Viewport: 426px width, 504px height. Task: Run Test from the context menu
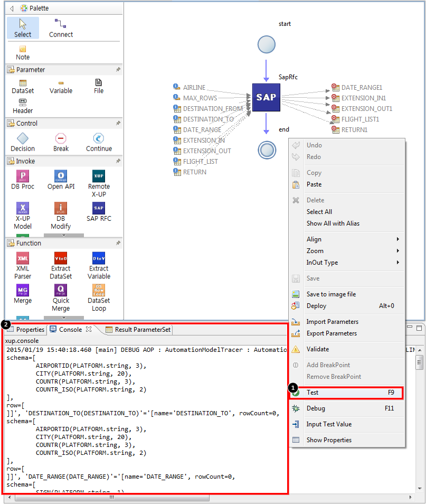[x=347, y=393]
